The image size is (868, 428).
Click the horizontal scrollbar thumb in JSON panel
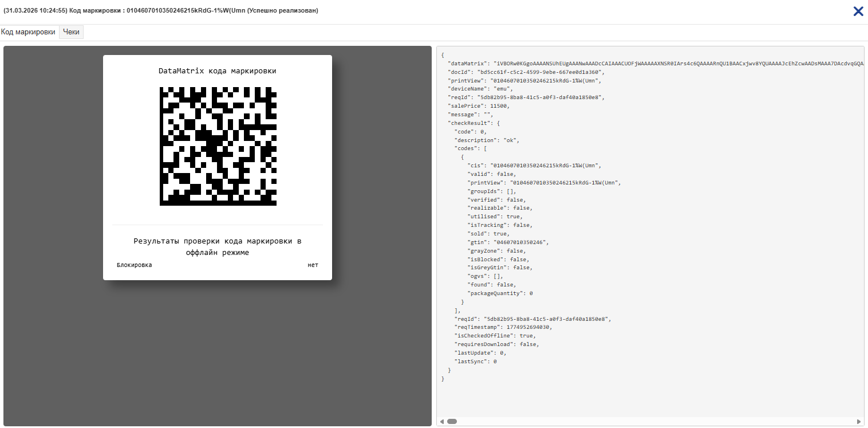(452, 422)
